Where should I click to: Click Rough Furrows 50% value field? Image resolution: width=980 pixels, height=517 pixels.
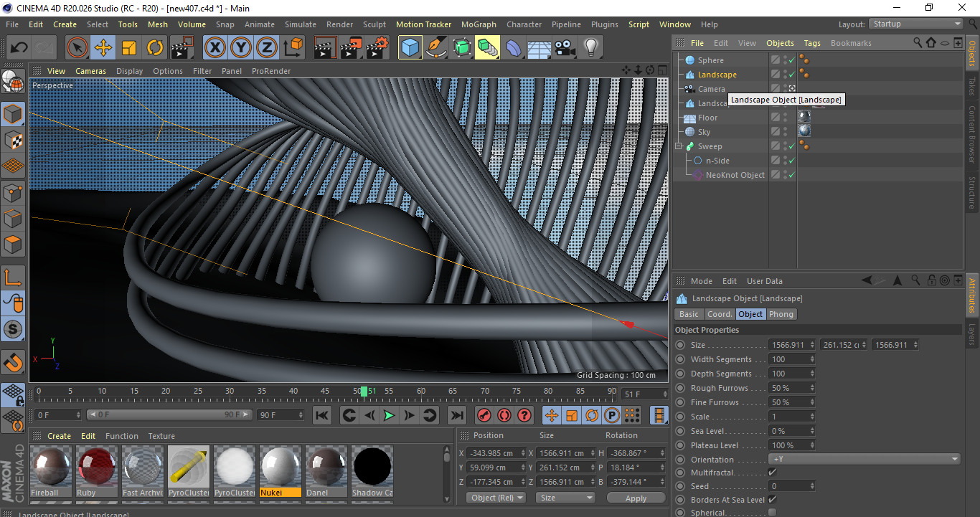(x=792, y=388)
